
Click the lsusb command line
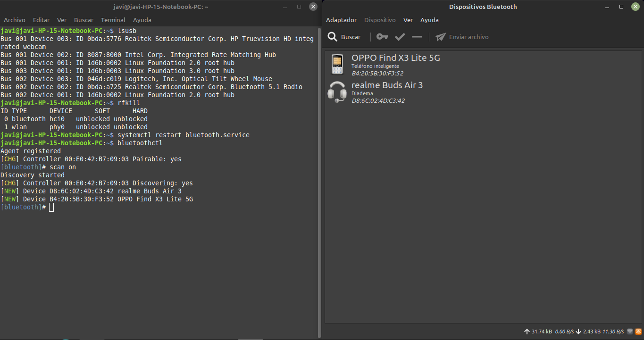pyautogui.click(x=68, y=31)
